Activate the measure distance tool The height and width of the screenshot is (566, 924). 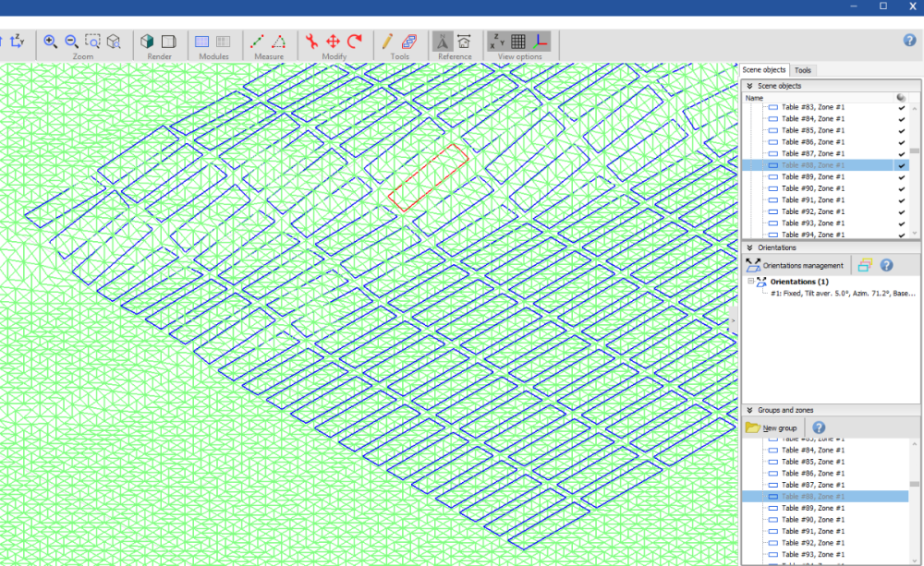[x=258, y=42]
